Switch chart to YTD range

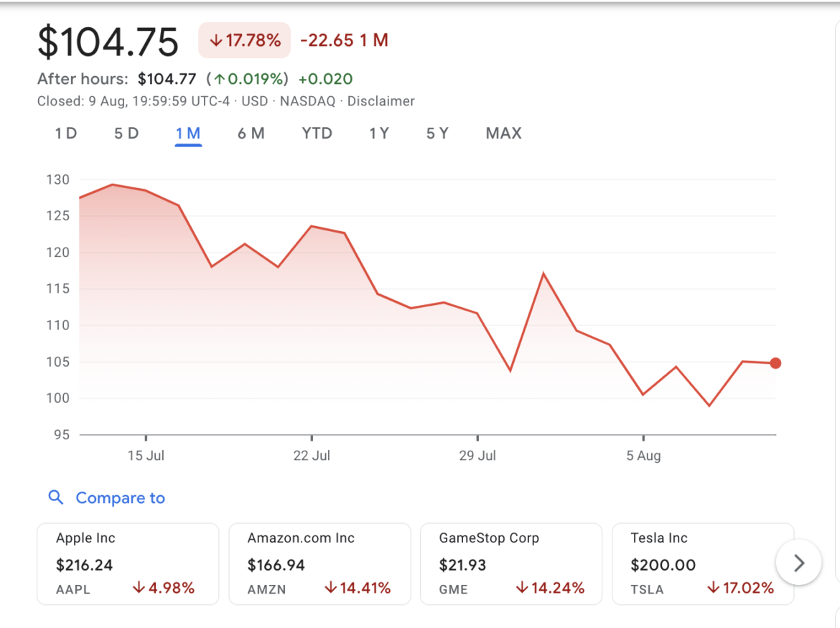(317, 133)
